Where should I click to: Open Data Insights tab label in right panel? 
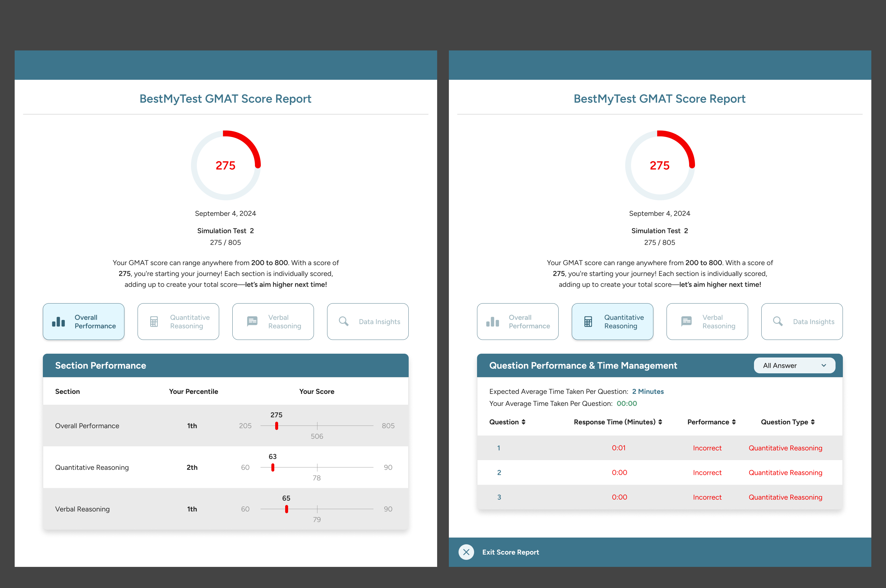(814, 322)
